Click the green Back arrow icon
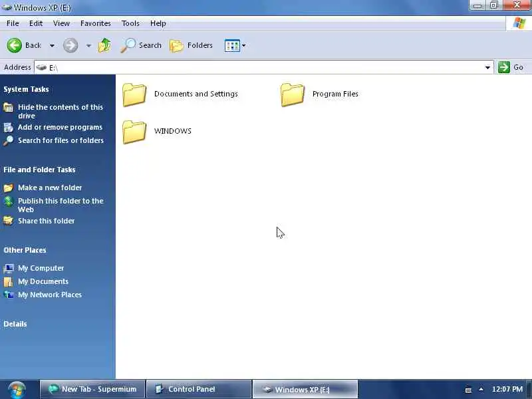Image resolution: width=532 pixels, height=399 pixels. tap(15, 45)
